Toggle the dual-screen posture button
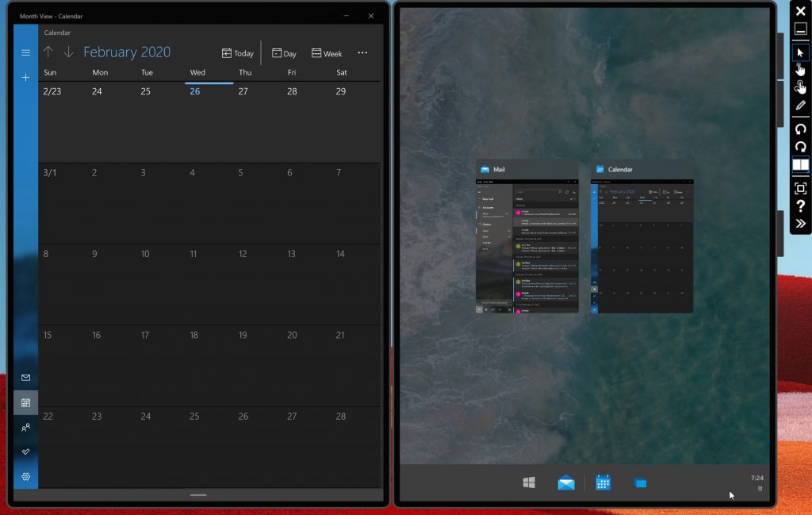The height and width of the screenshot is (515, 812). (800, 165)
